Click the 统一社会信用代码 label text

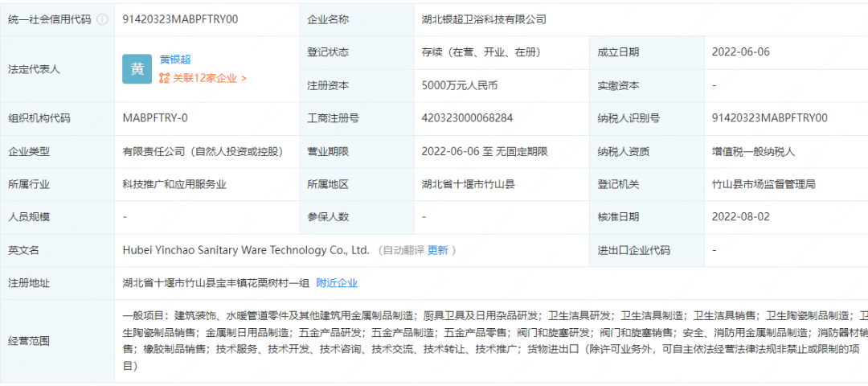[x=49, y=19]
